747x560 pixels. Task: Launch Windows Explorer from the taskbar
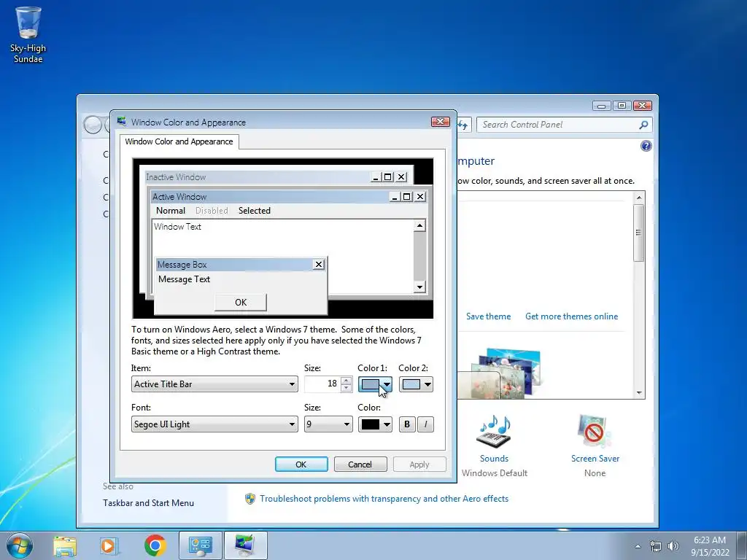pos(65,545)
